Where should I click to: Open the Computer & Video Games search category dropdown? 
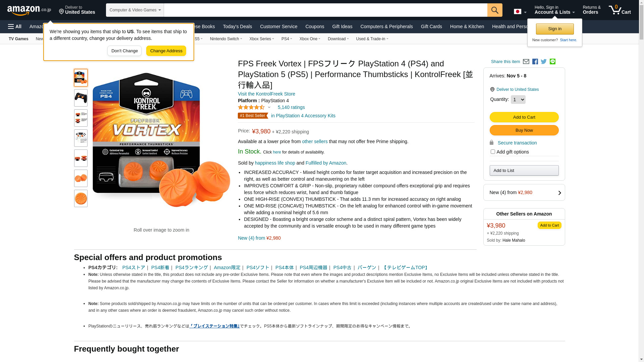click(135, 10)
